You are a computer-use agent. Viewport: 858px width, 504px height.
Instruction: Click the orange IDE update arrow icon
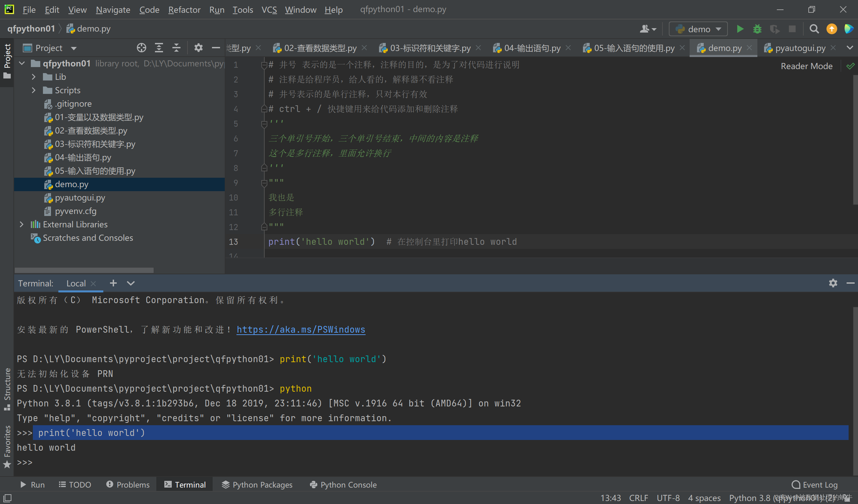[832, 29]
